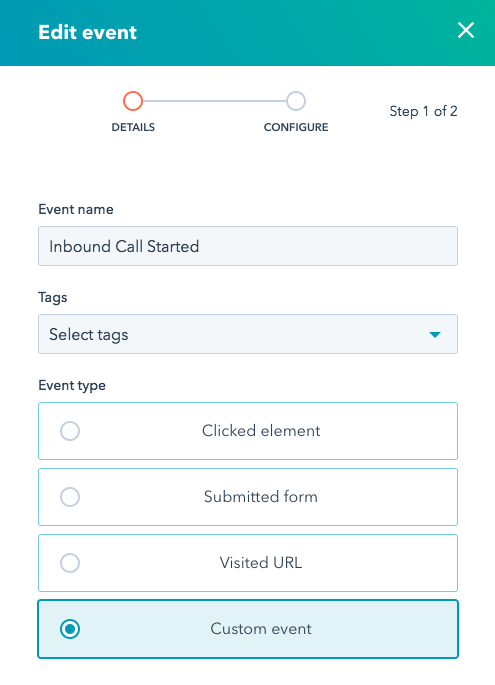Image resolution: width=495 pixels, height=685 pixels.
Task: Click the Step 1 of 2 indicator
Action: (423, 111)
